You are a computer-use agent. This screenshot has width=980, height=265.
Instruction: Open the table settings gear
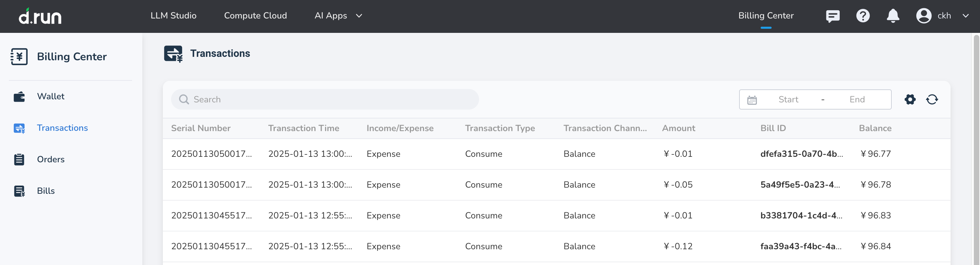coord(910,99)
